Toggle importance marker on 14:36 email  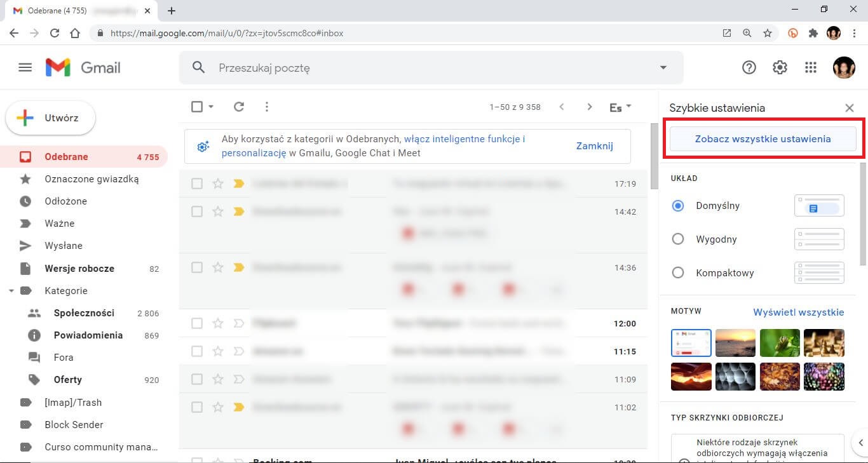click(x=239, y=267)
